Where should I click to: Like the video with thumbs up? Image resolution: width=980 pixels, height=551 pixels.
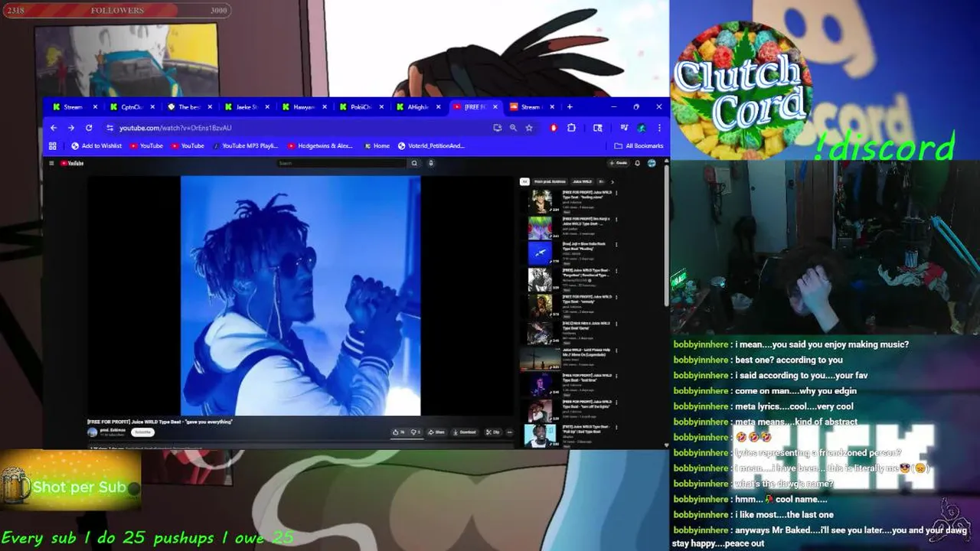click(399, 432)
